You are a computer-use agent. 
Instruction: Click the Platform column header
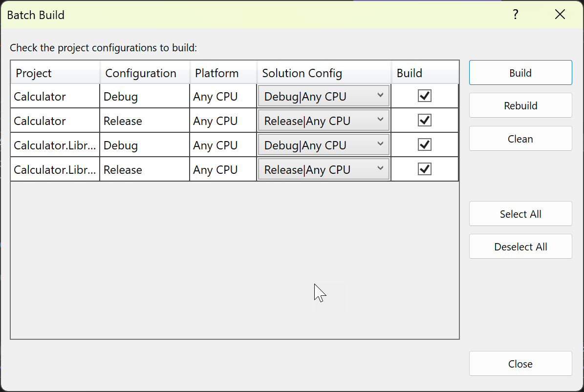click(223, 73)
